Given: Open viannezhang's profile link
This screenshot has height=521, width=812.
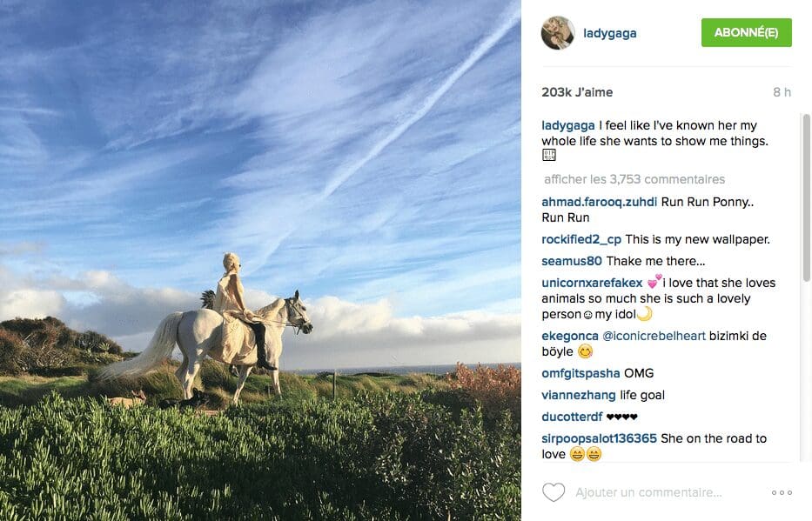Looking at the screenshot, I should (579, 395).
